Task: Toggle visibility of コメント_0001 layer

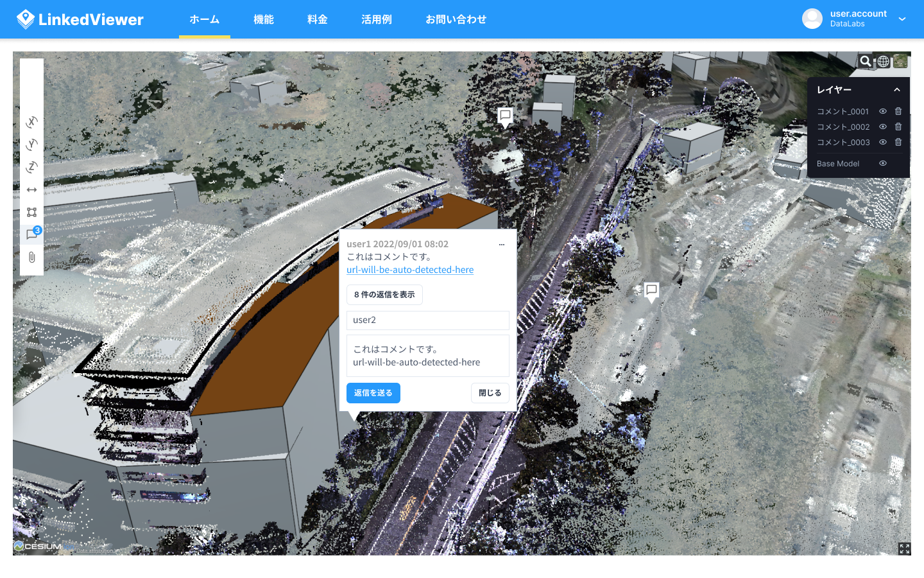Action: tap(883, 111)
